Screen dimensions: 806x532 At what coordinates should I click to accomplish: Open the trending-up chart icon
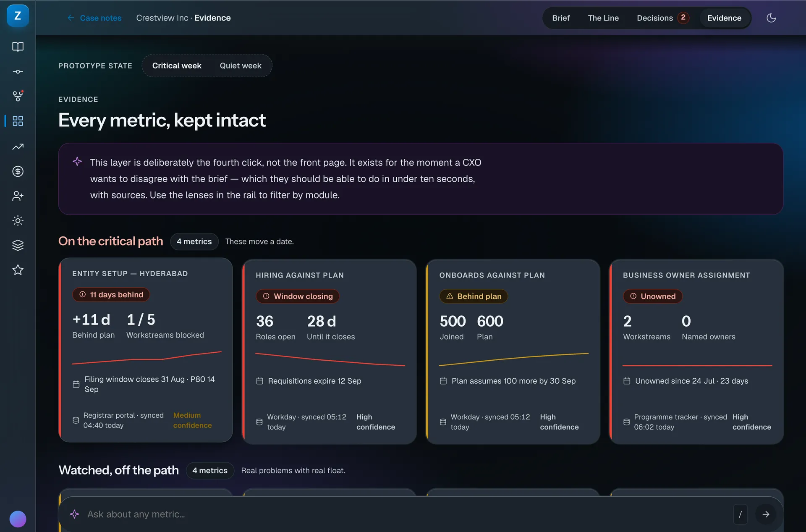pos(18,147)
